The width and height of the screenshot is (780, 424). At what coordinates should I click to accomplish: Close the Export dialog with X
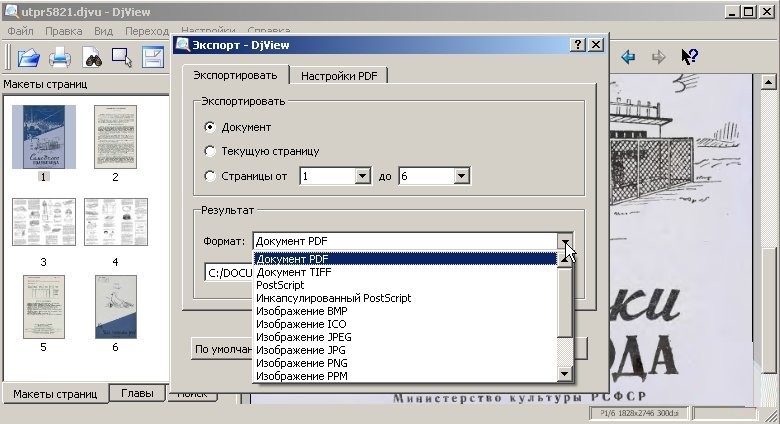[596, 45]
